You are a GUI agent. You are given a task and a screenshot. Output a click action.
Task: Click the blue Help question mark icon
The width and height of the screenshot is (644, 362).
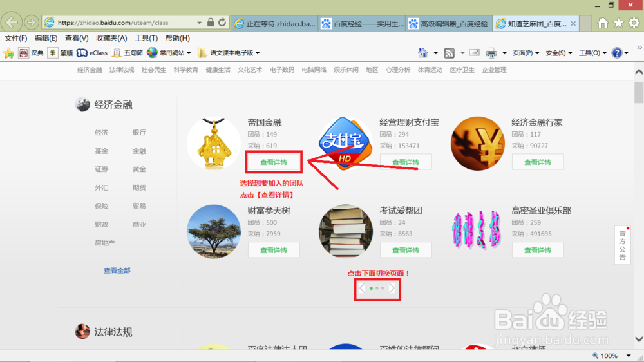point(616,53)
